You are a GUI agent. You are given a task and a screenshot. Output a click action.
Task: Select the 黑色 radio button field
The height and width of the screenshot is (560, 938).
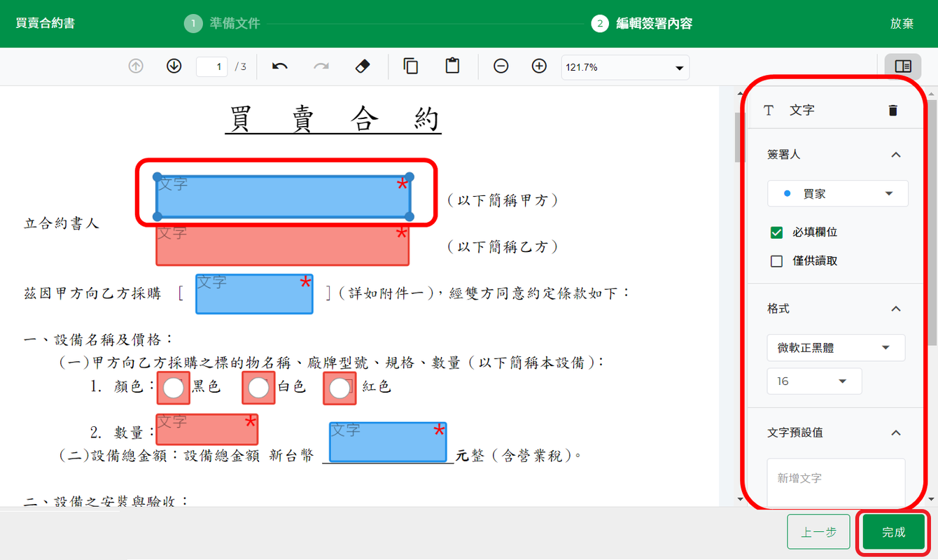pos(173,388)
